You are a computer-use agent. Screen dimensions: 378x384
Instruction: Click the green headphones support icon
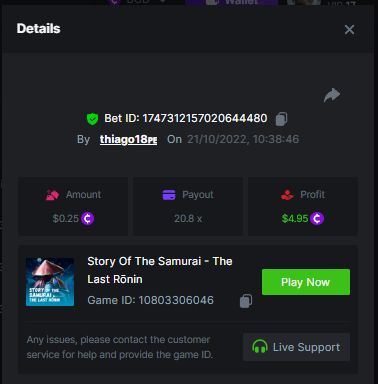coord(260,347)
